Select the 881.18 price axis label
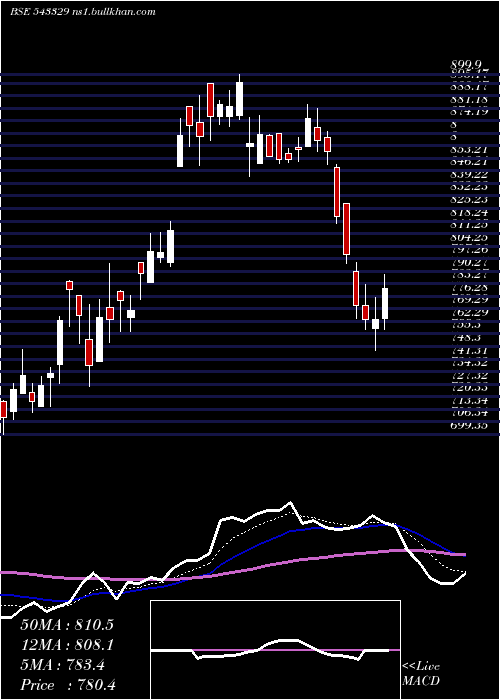This screenshot has height=700, width=500. (x=469, y=99)
